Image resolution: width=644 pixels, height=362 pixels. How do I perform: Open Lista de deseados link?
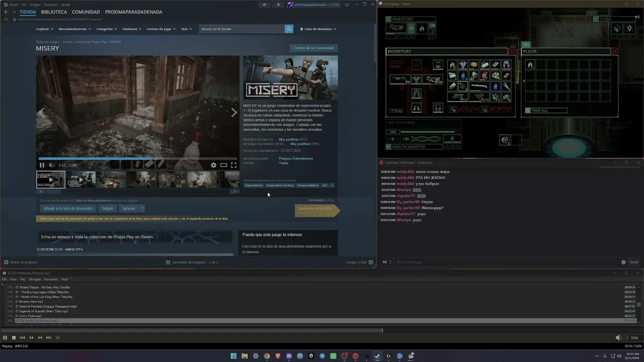click(318, 29)
